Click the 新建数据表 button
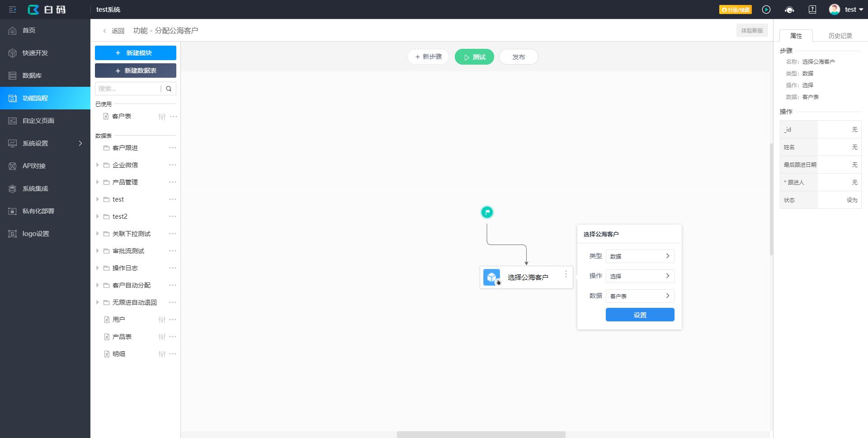868x438 pixels. click(136, 71)
